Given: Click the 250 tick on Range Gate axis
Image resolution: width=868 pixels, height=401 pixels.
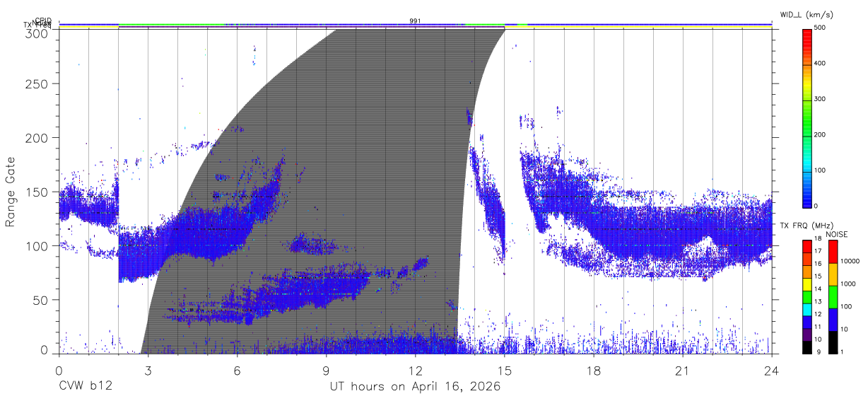Looking at the screenshot, I should (x=36, y=84).
